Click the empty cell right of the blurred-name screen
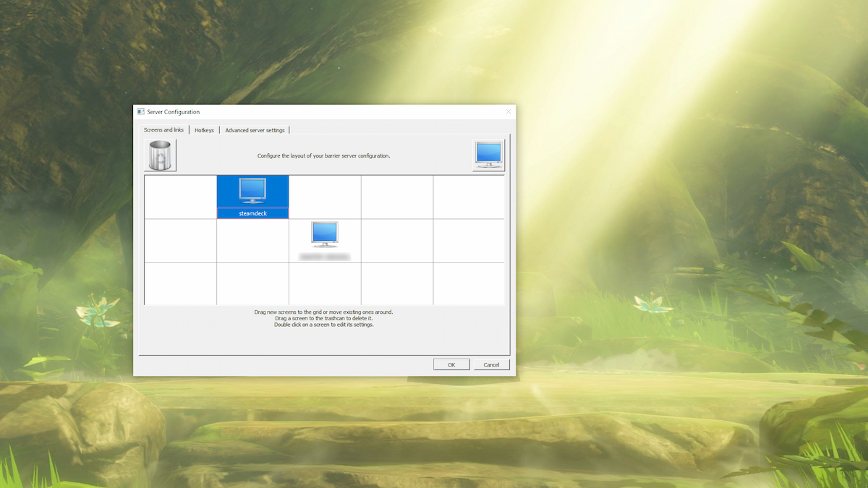868x488 pixels. click(397, 240)
